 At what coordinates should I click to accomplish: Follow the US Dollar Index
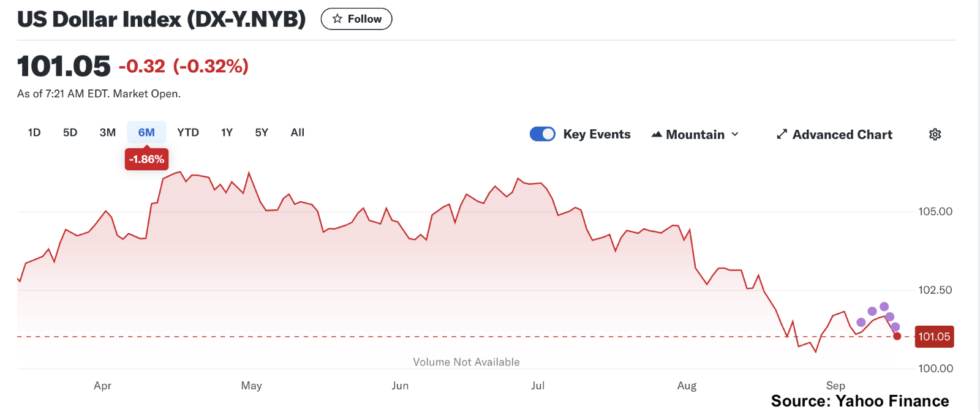(356, 19)
